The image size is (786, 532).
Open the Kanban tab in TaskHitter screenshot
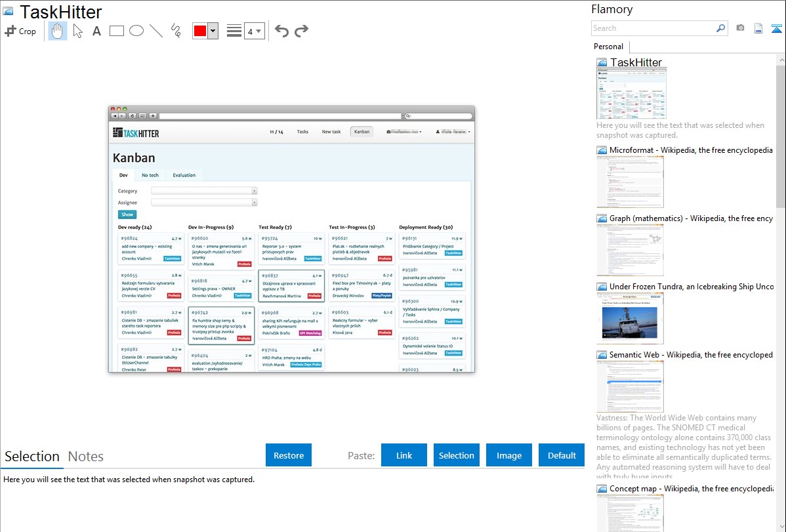[362, 132]
